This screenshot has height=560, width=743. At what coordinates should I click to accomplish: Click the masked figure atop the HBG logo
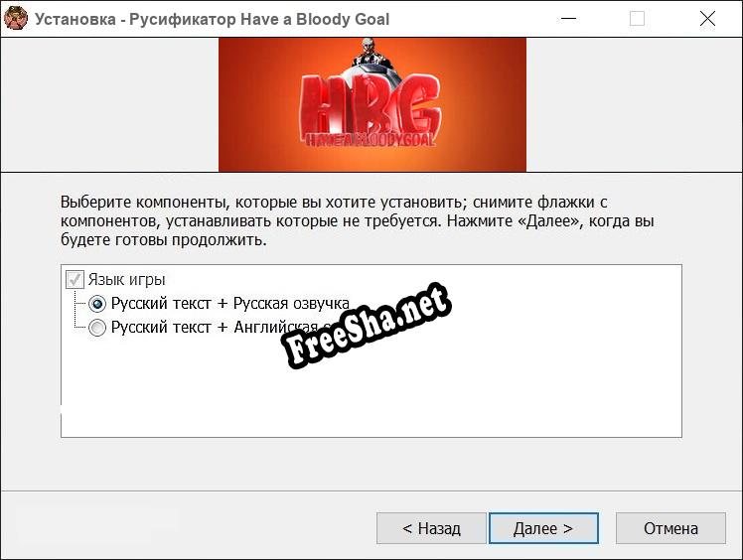click(x=371, y=53)
